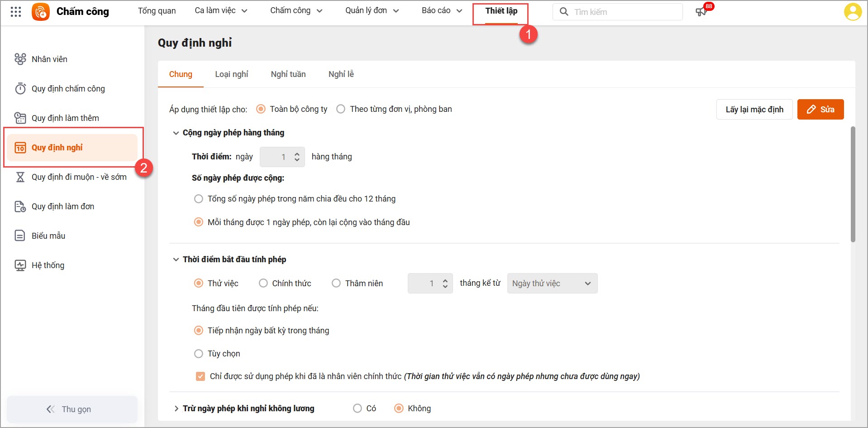Click the Quy định chấm công clock icon

[20, 88]
